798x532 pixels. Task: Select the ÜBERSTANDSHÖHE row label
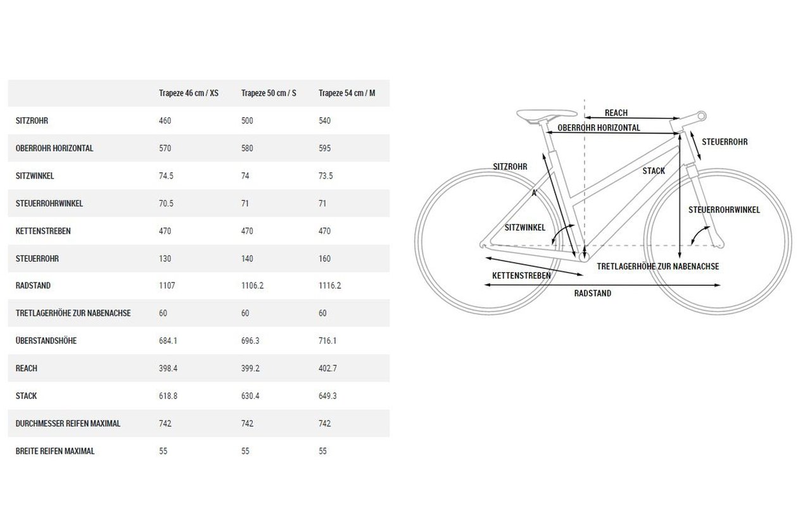[46, 341]
